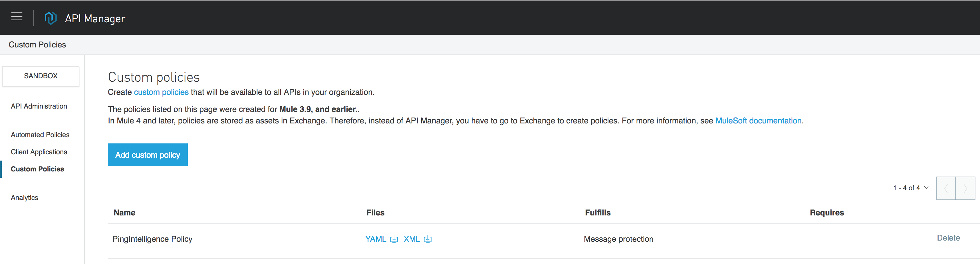Click the YAML download icon
This screenshot has width=980, height=264.
pos(394,239)
